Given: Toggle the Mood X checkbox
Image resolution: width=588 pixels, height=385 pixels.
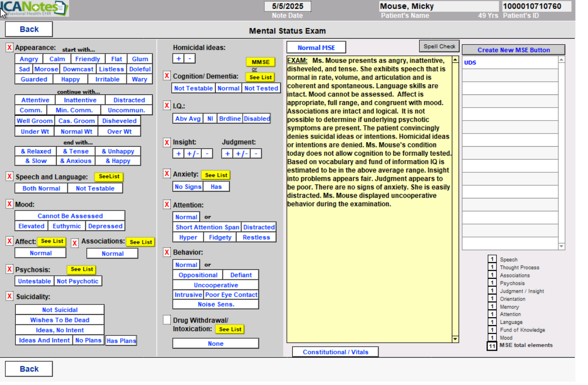Looking at the screenshot, I should pos(9,204).
